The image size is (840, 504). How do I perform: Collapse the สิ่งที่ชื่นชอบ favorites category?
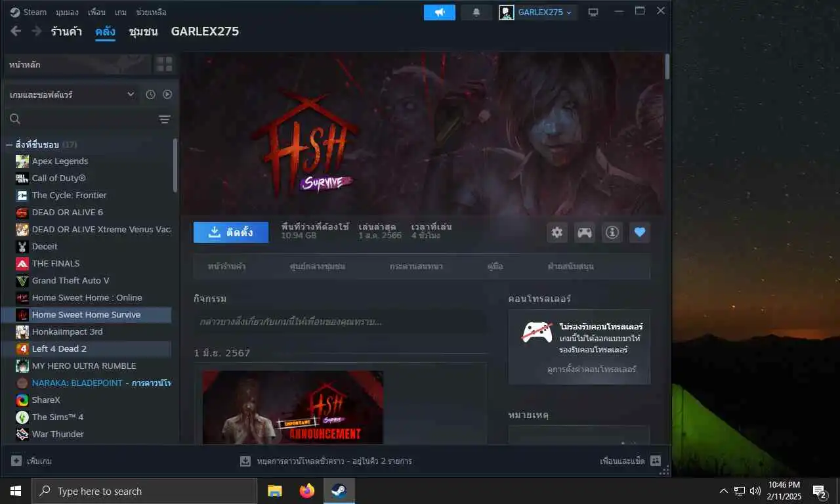tap(9, 144)
